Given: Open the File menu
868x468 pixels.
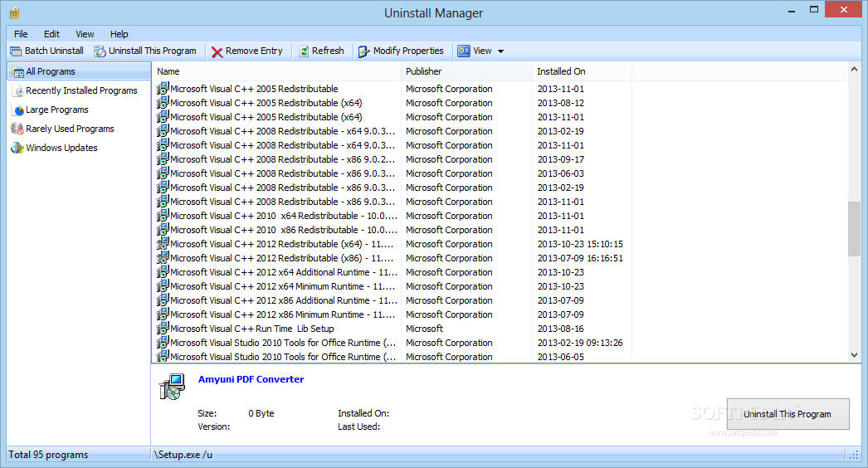Looking at the screenshot, I should tap(21, 34).
